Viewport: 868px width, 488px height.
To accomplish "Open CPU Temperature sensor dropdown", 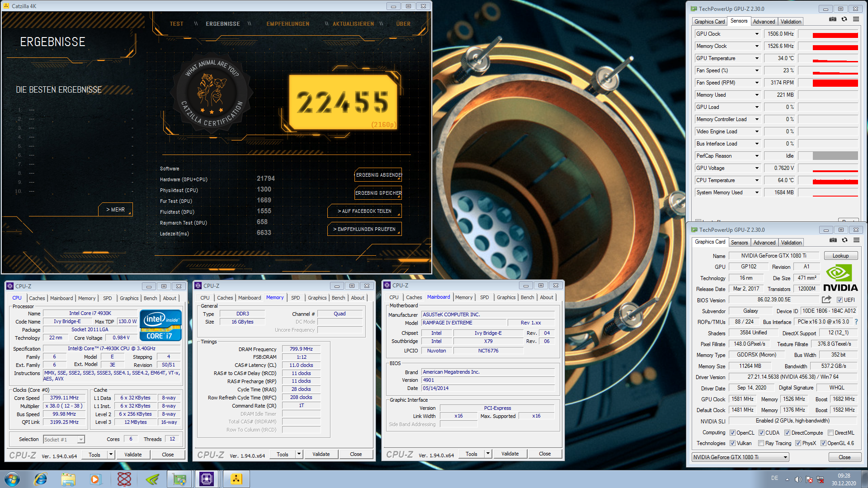I will coord(757,180).
